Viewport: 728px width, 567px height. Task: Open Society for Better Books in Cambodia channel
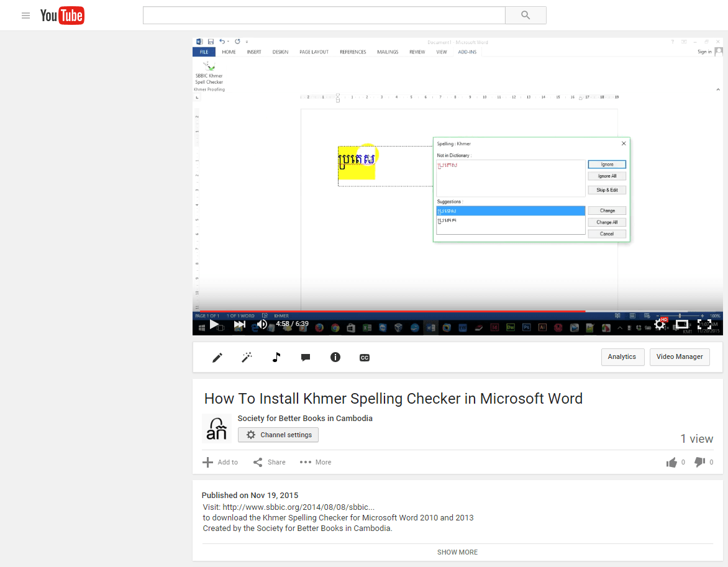(305, 418)
